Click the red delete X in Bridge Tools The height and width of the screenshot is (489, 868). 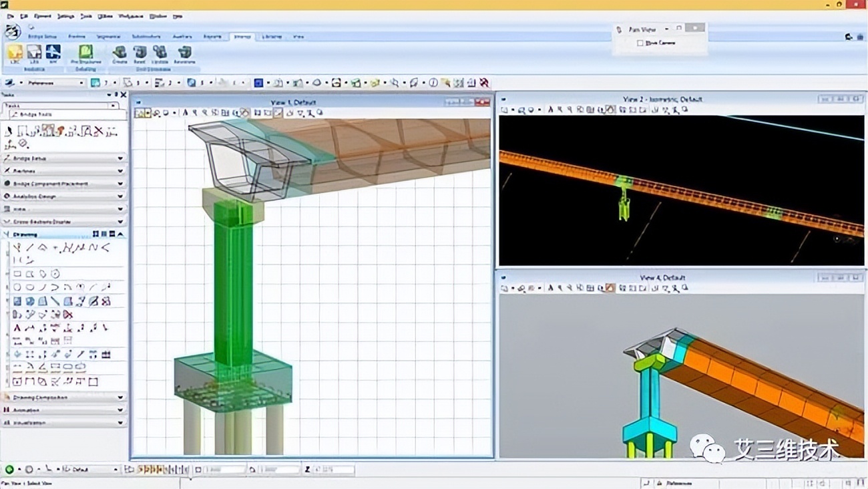(99, 132)
